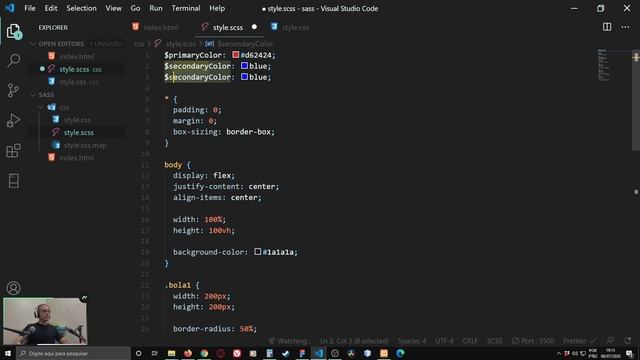The image size is (640, 360).
Task: Click the Sass file icon in breadcrumb
Action: click(158, 43)
